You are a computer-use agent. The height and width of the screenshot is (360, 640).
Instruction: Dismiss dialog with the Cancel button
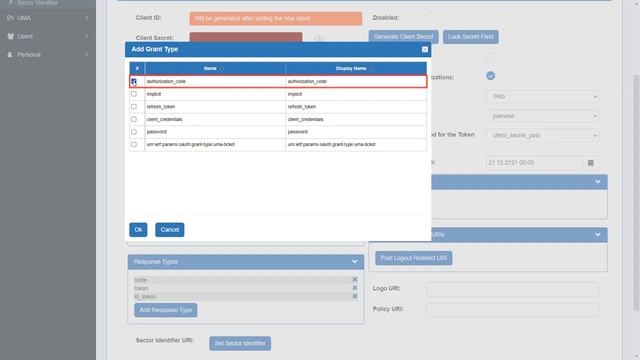[x=170, y=230]
